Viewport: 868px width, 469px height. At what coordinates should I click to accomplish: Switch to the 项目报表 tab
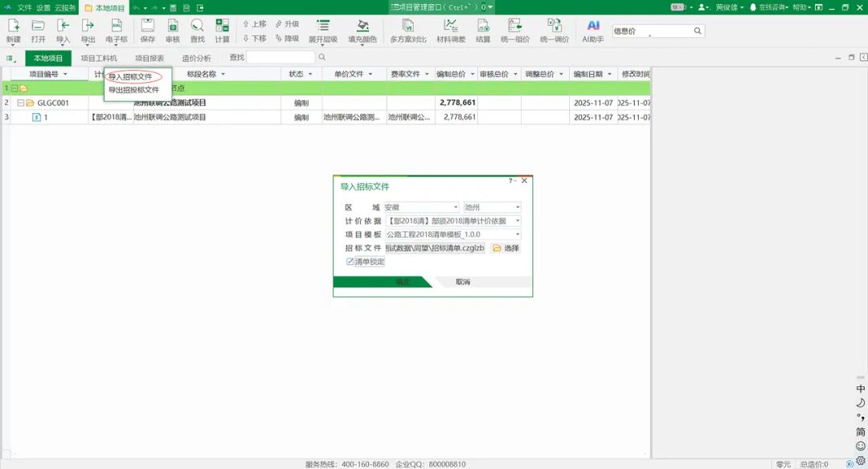click(x=149, y=59)
